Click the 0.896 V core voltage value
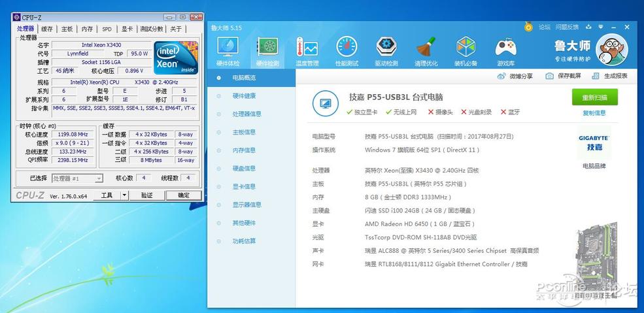Image resolution: width=644 pixels, height=313 pixels. (x=134, y=71)
